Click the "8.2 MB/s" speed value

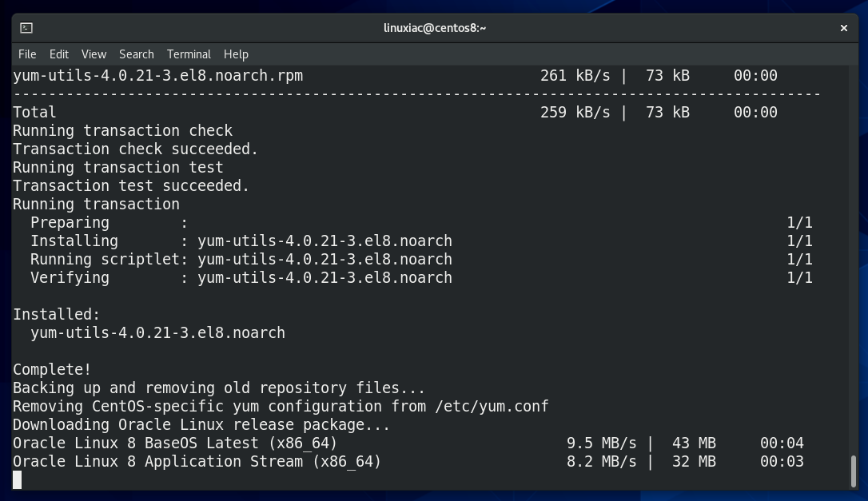[x=602, y=461]
